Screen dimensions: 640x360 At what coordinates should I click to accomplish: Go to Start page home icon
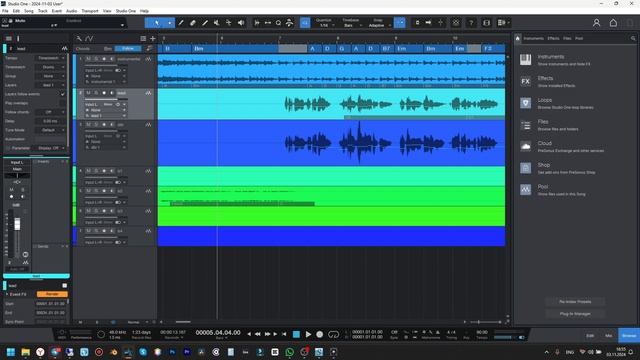click(x=613, y=23)
